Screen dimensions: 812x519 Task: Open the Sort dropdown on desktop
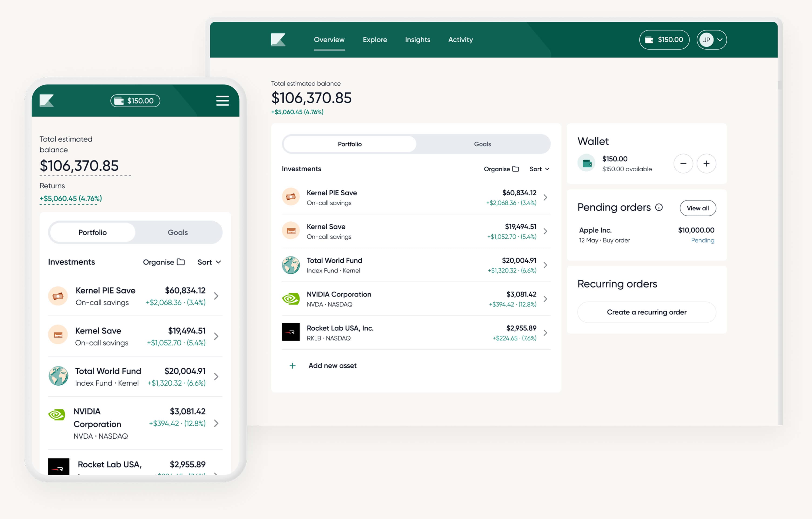click(539, 169)
